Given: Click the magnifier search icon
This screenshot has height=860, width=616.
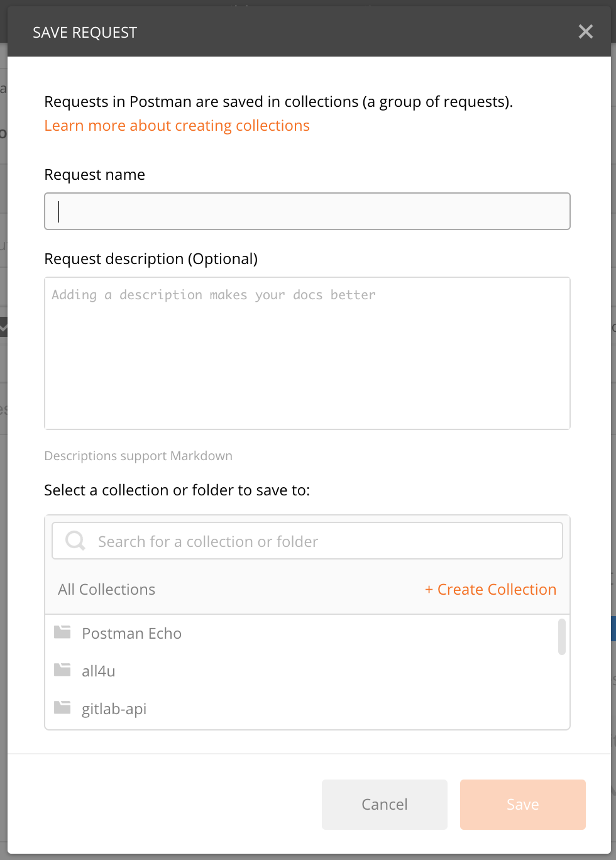Looking at the screenshot, I should pos(75,541).
